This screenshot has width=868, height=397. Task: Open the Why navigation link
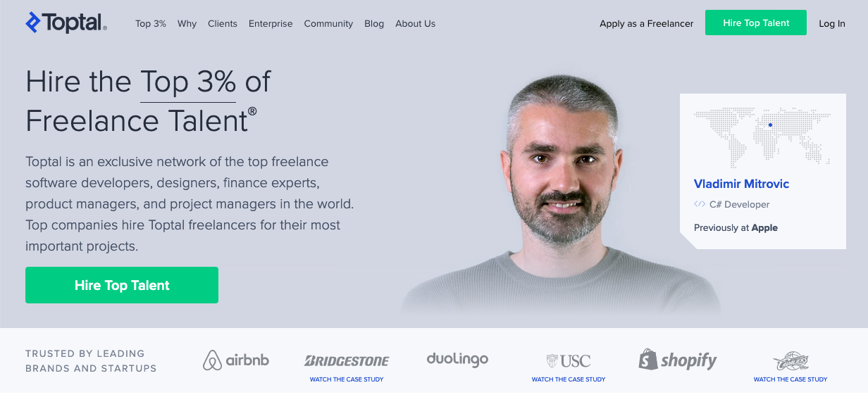click(x=187, y=23)
